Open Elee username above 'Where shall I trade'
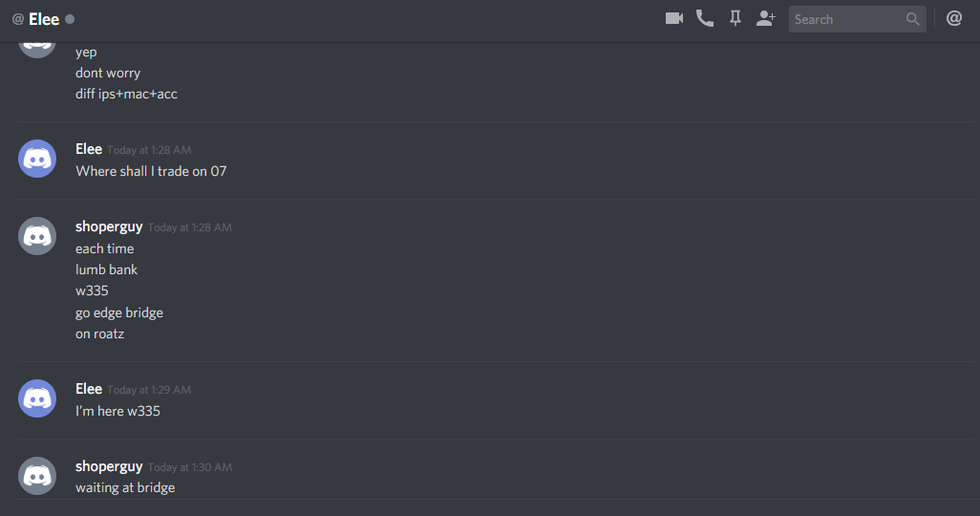The image size is (980, 516). [x=89, y=149]
